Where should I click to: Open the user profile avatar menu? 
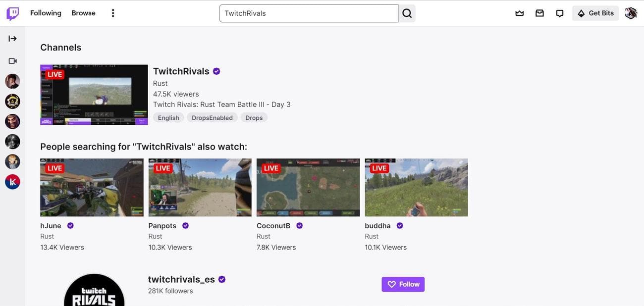click(631, 13)
